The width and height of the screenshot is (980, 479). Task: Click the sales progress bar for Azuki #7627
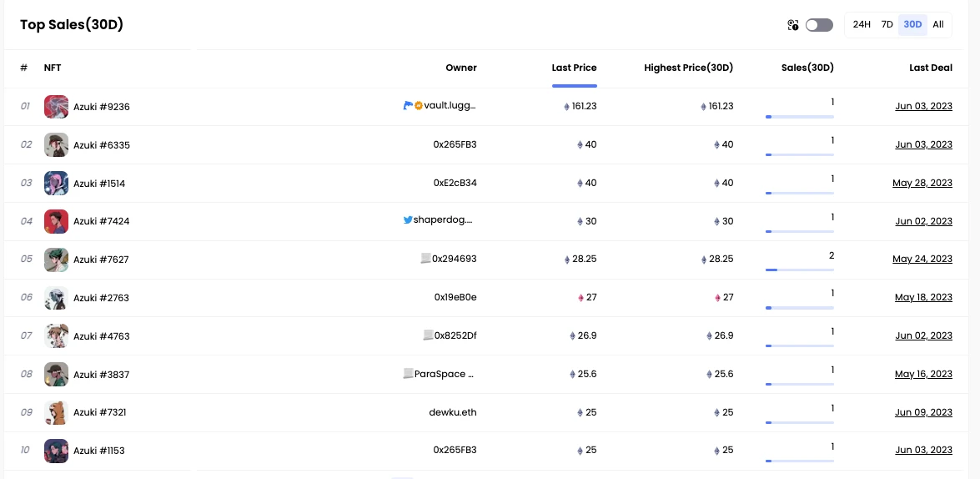click(x=799, y=270)
